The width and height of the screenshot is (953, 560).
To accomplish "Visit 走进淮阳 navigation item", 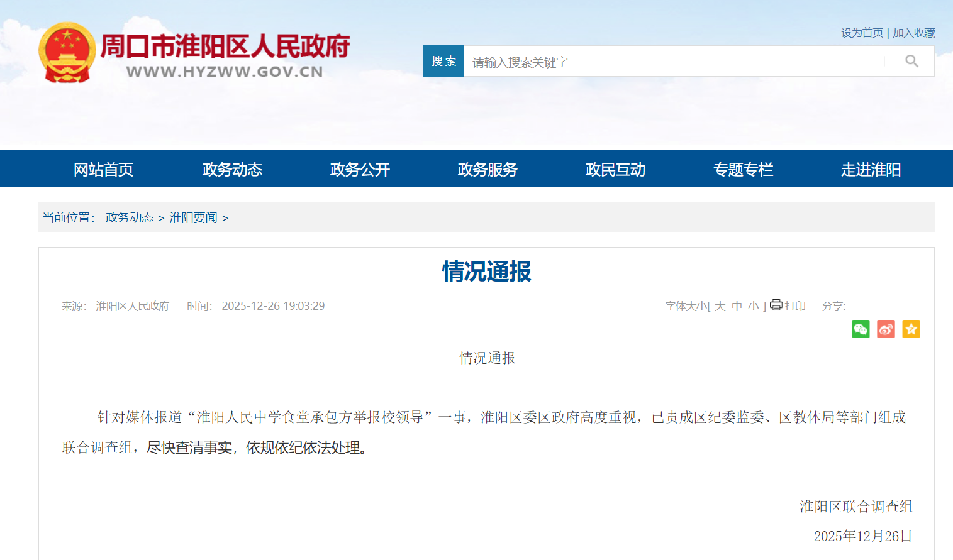I will point(871,170).
